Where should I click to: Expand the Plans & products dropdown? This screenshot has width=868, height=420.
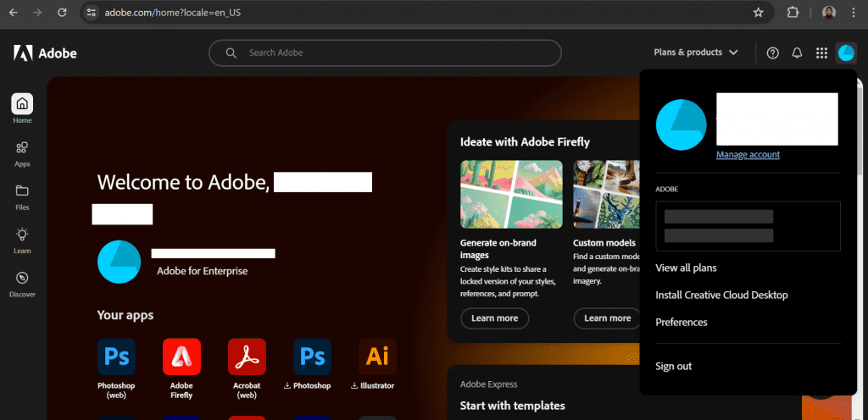[x=696, y=52]
